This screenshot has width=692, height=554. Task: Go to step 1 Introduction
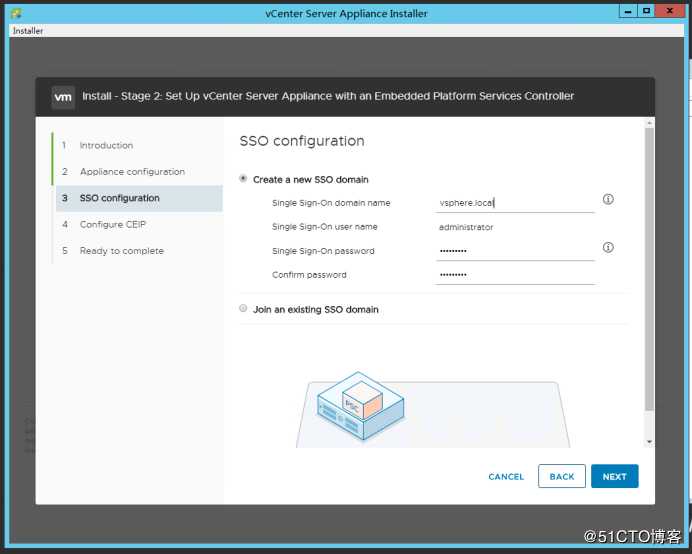(x=106, y=145)
